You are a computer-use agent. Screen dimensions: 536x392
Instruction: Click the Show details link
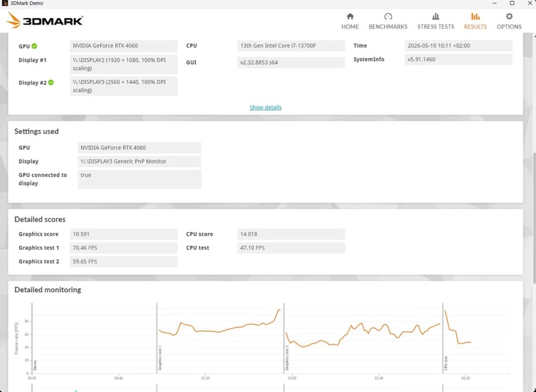[265, 107]
